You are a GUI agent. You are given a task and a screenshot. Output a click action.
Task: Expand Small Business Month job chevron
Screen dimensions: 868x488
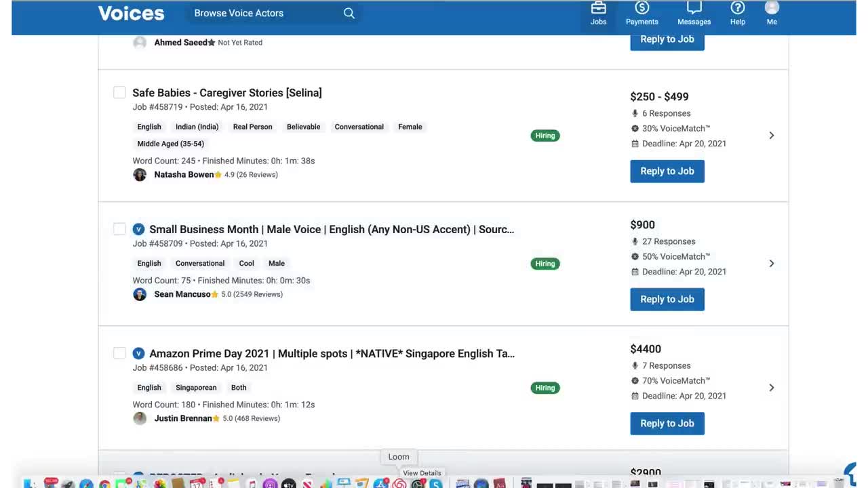tap(772, 264)
